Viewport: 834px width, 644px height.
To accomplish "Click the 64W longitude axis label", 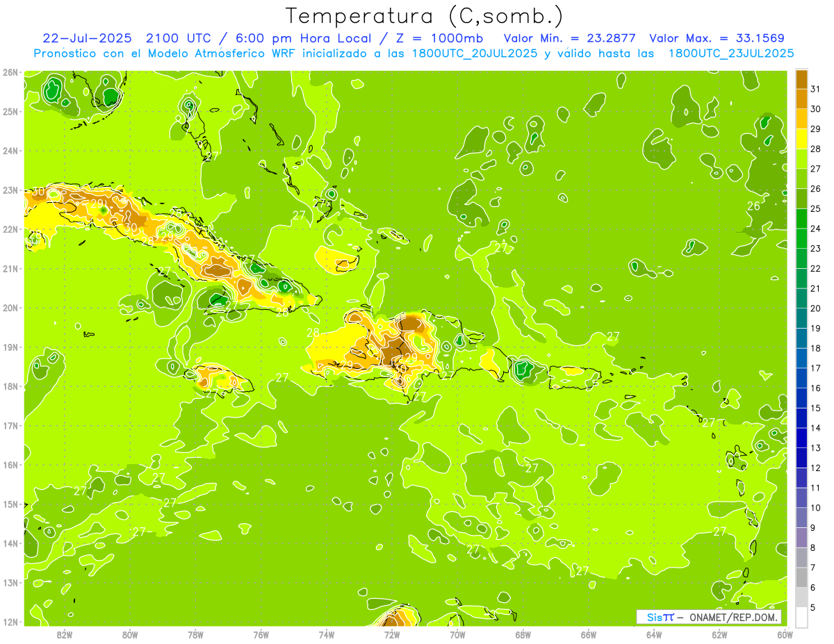I will [654, 634].
